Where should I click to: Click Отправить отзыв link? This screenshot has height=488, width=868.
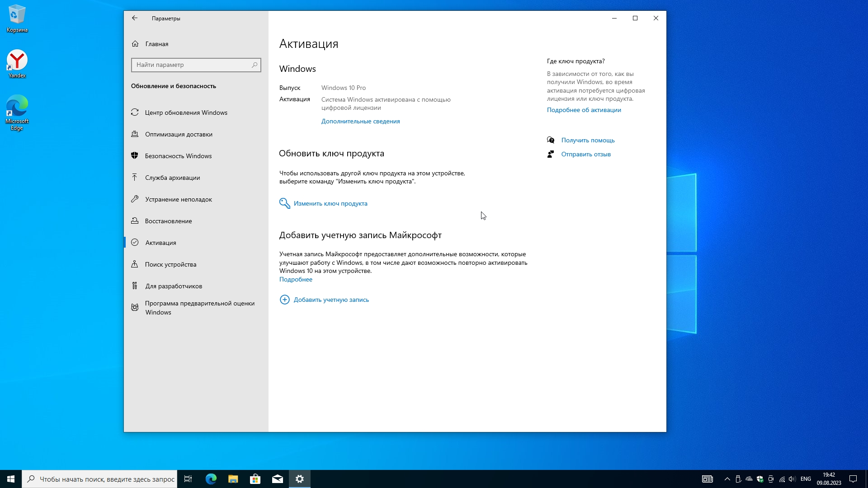(585, 154)
